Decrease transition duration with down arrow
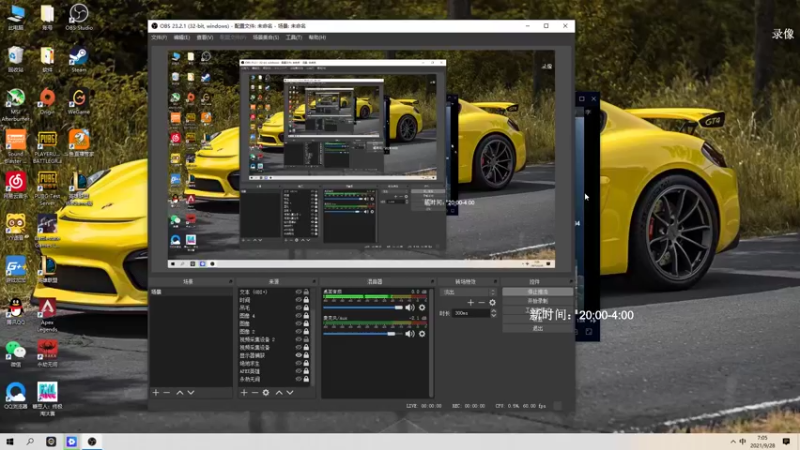Screen dimensions: 800x450 [493, 315]
